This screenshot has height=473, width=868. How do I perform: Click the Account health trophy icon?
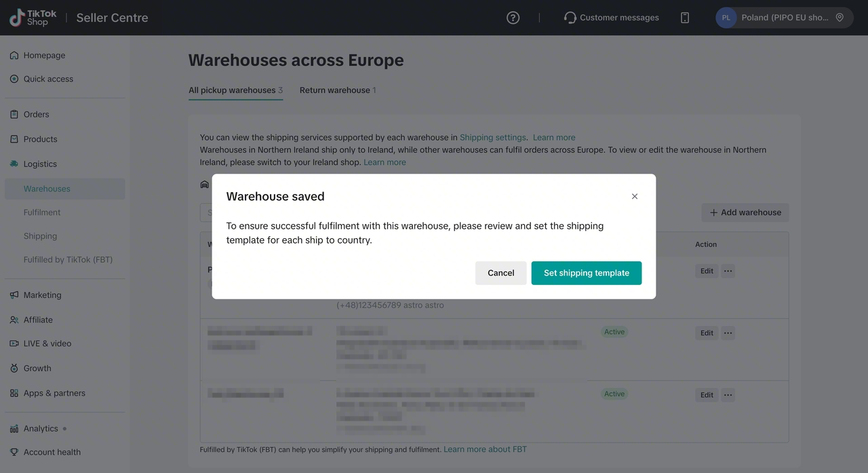point(14,452)
